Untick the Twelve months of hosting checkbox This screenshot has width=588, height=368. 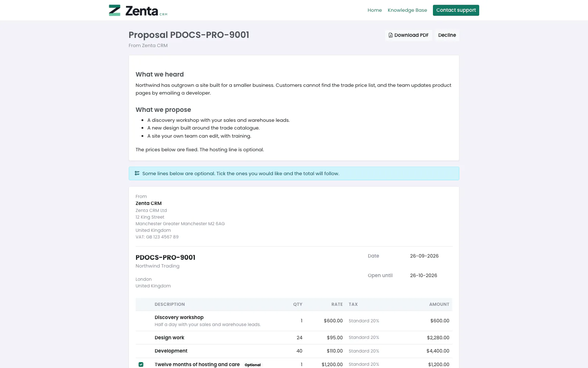(141, 364)
